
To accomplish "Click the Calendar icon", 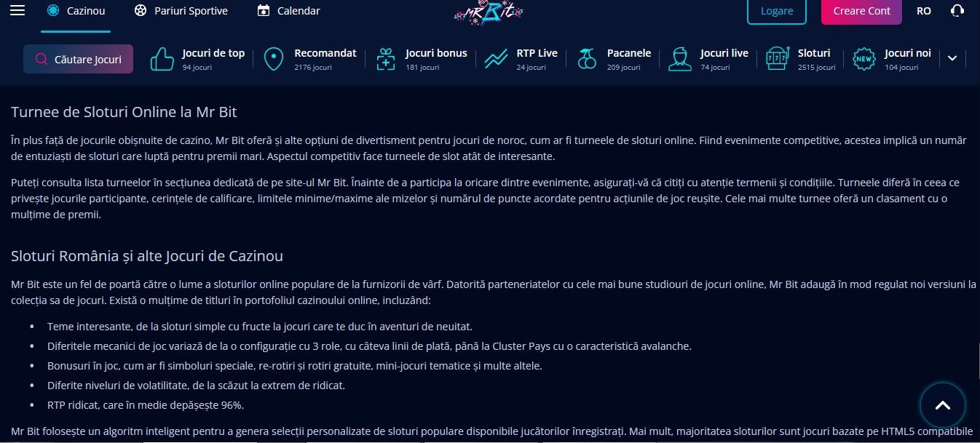I will 264,11.
